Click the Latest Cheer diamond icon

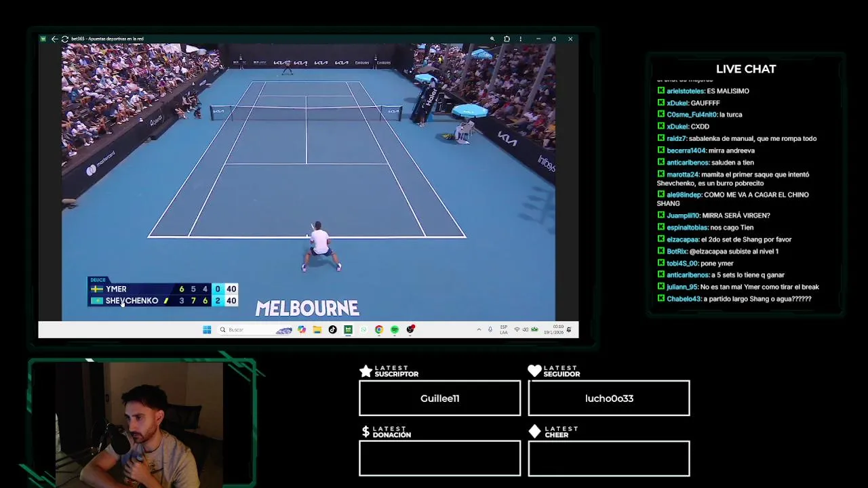[x=534, y=432]
